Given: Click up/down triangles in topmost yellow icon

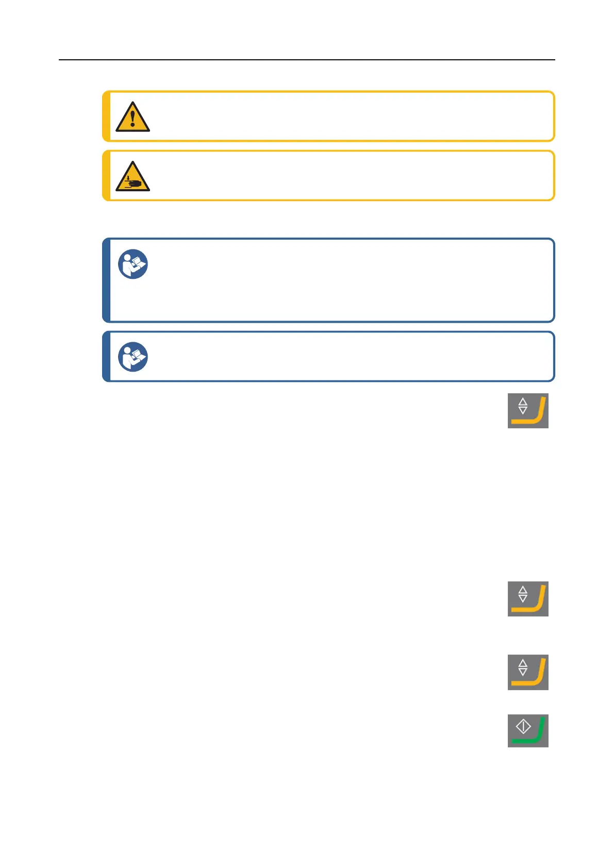Looking at the screenshot, I should [x=523, y=406].
